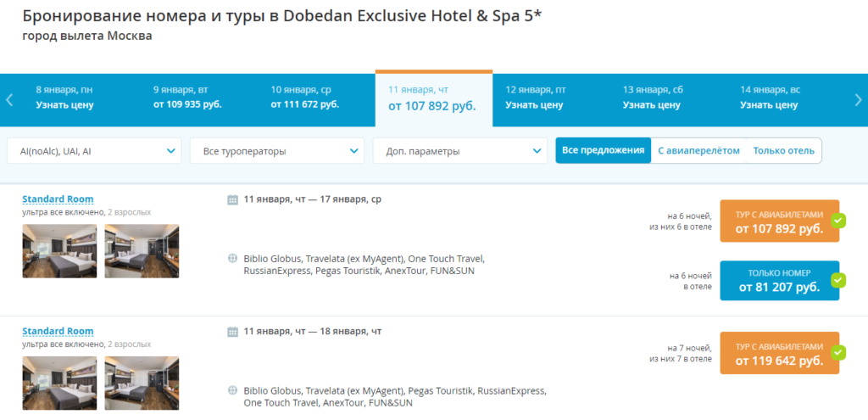
Task: Click green checkmark on 81 207 руб. offer
Action: tap(838, 280)
